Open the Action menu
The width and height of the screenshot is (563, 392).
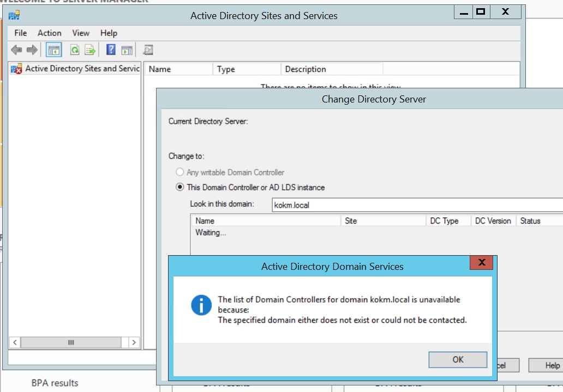tap(50, 33)
